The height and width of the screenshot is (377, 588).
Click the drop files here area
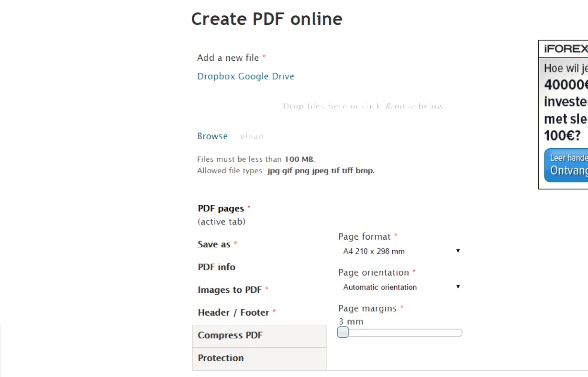coord(364,106)
